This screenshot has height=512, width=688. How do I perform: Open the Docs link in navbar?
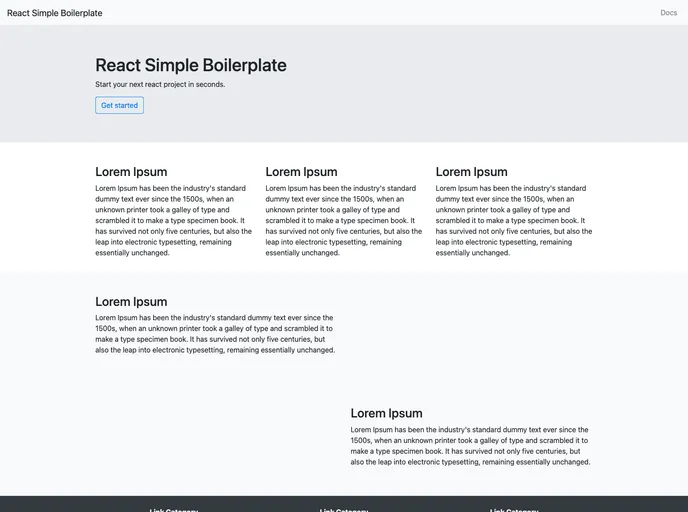[668, 13]
